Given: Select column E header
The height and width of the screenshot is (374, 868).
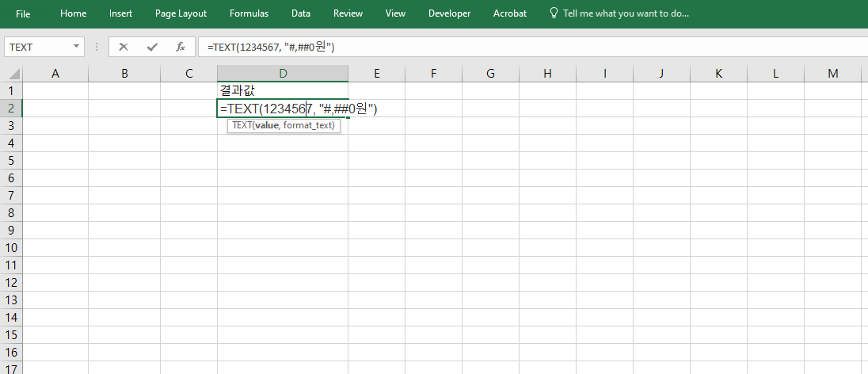Looking at the screenshot, I should (x=377, y=73).
